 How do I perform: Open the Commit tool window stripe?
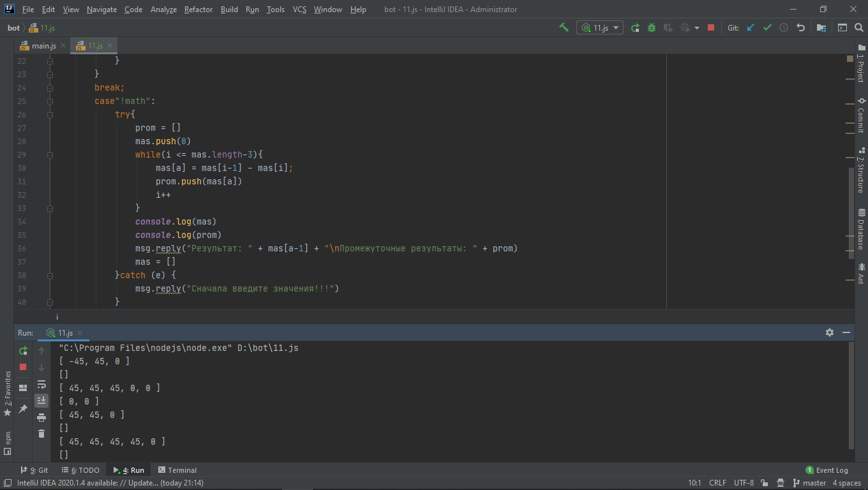861,114
